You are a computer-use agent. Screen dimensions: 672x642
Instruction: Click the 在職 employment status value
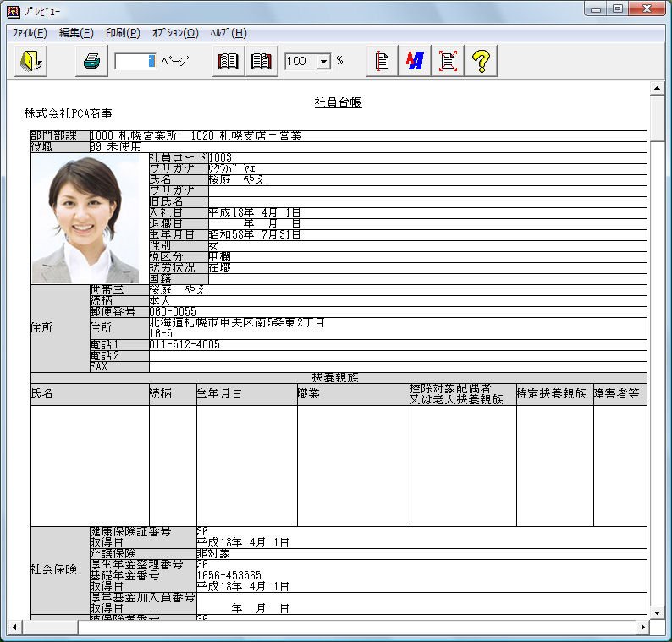pyautogui.click(x=219, y=267)
